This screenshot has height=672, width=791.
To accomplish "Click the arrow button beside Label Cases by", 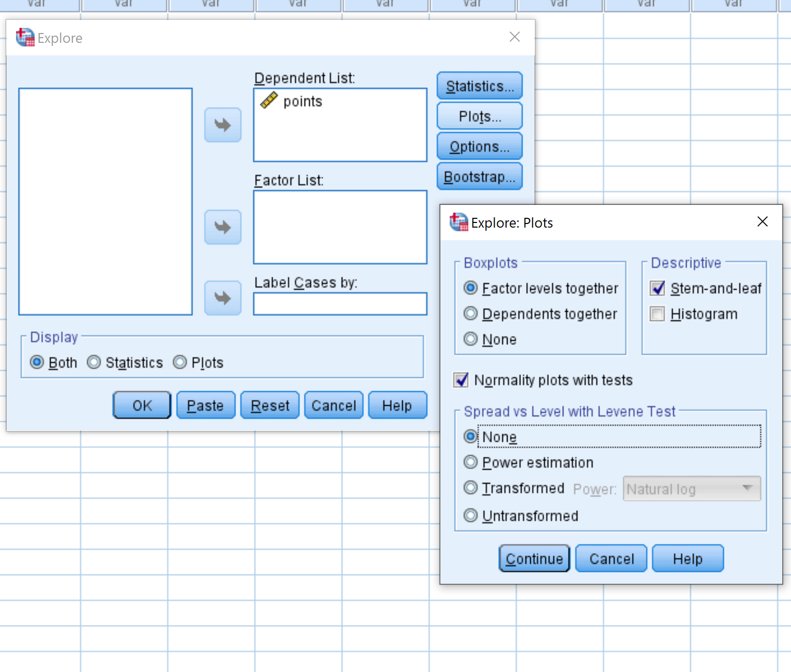I will pos(223,298).
